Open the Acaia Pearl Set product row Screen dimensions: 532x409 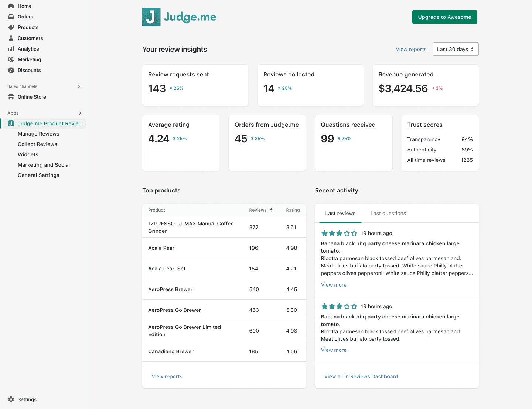pyautogui.click(x=167, y=269)
